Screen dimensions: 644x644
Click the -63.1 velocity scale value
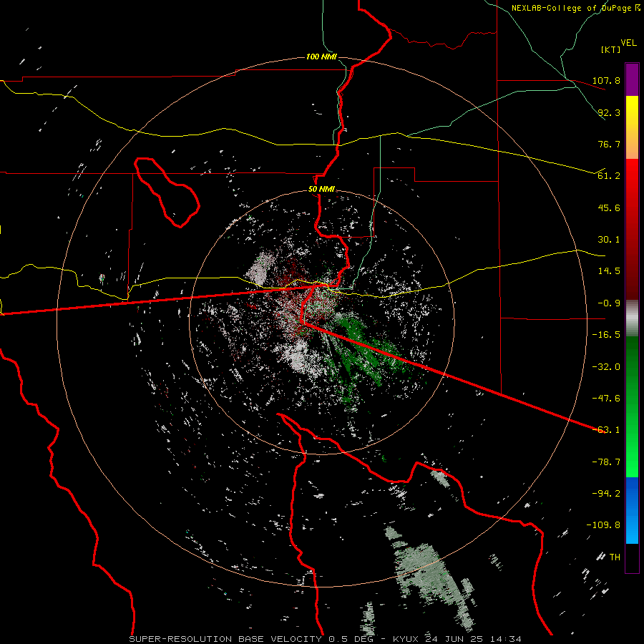pos(606,430)
